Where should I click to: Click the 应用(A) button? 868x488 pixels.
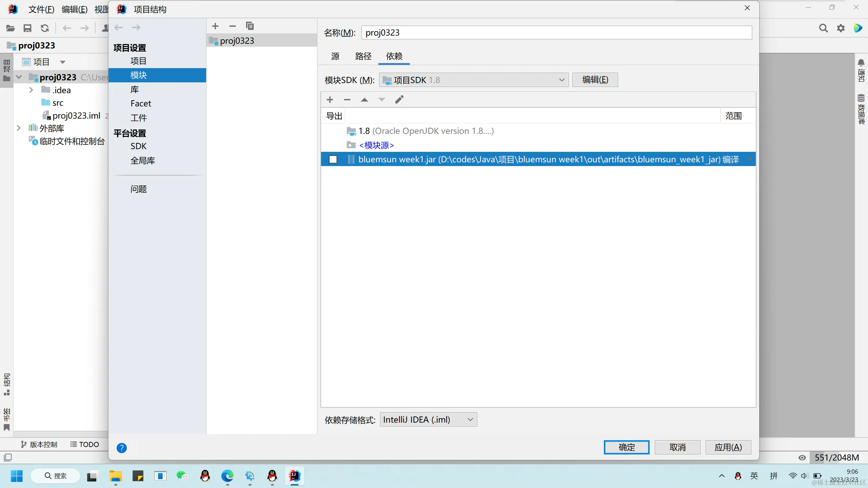click(728, 447)
